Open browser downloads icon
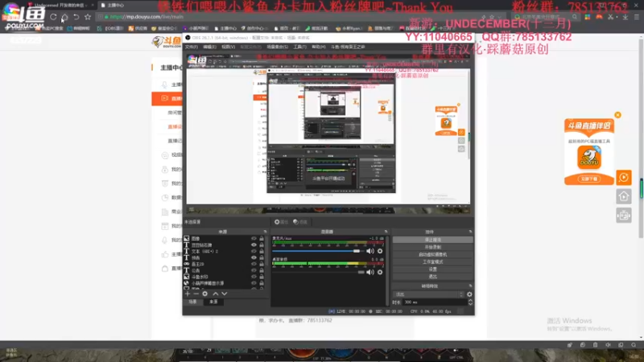The height and width of the screenshot is (362, 644). pyautogui.click(x=625, y=17)
